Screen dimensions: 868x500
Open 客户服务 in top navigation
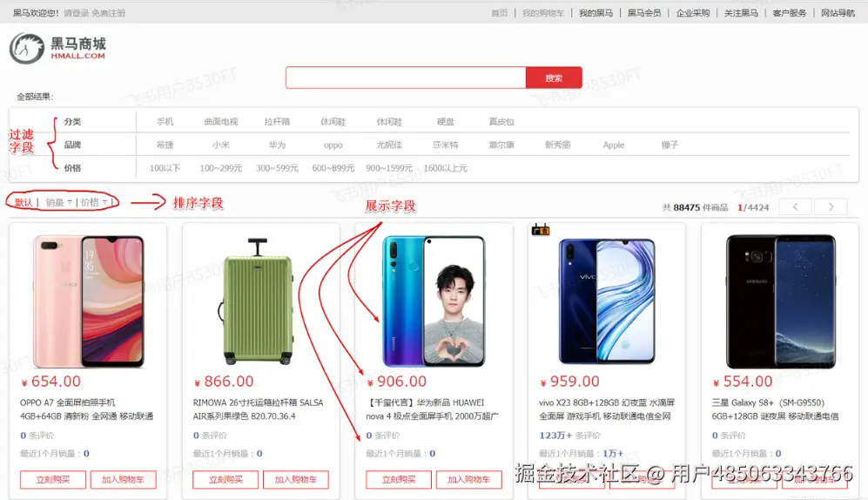click(x=790, y=13)
